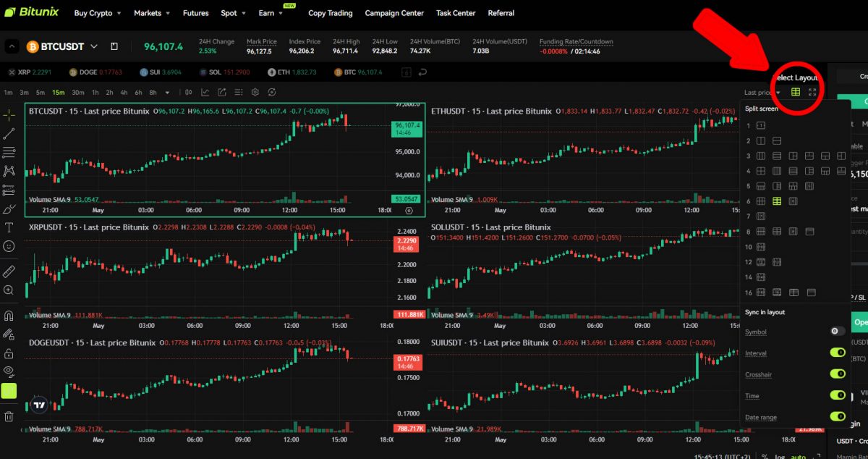The width and height of the screenshot is (868, 459).
Task: Open the Task Center
Action: [456, 13]
